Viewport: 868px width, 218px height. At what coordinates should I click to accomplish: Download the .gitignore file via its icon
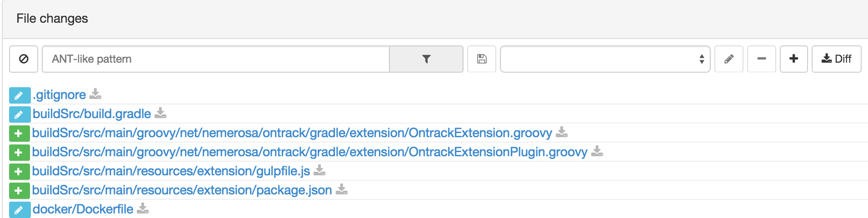[95, 94]
